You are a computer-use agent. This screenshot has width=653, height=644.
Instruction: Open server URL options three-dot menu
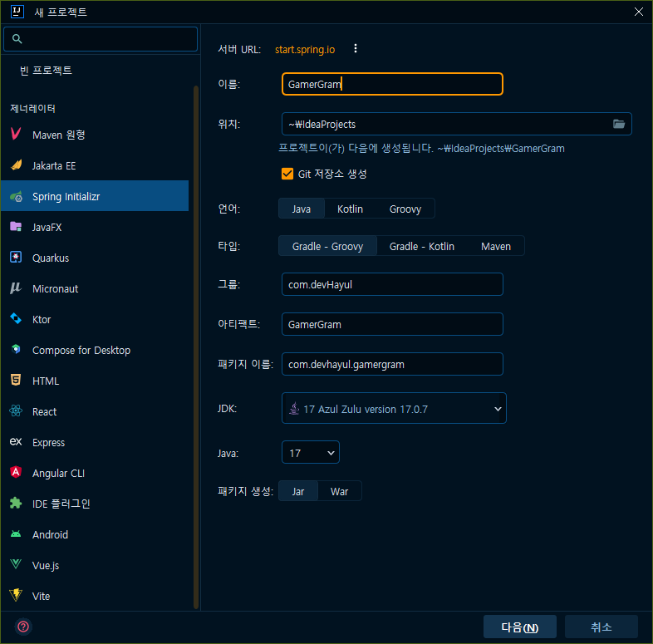click(x=356, y=49)
